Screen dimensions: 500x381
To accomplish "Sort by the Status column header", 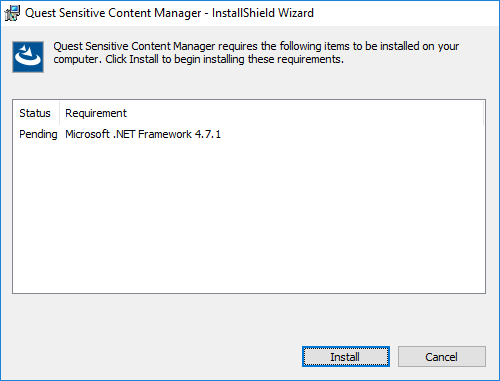I will pyautogui.click(x=35, y=113).
